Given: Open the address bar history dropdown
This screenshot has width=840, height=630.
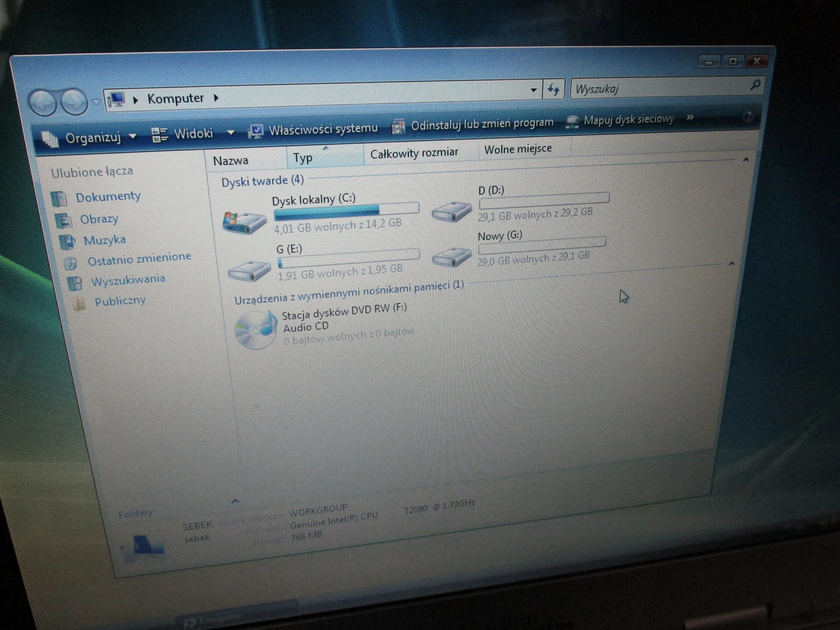Looking at the screenshot, I should [x=534, y=90].
